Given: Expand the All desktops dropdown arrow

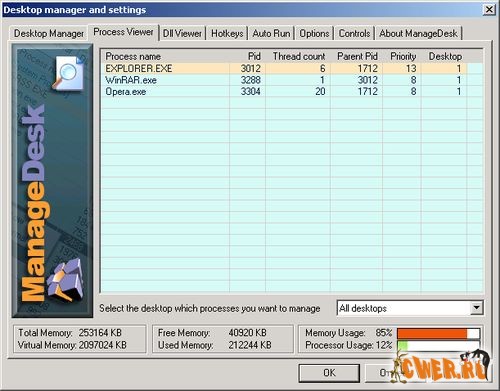Looking at the screenshot, I should (477, 308).
